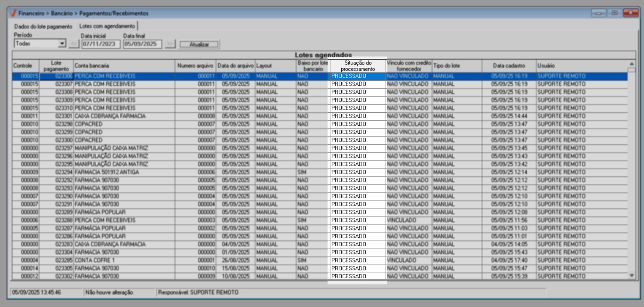644x307 pixels.
Task: Click the Não houve alteração status text
Action: (x=109, y=292)
